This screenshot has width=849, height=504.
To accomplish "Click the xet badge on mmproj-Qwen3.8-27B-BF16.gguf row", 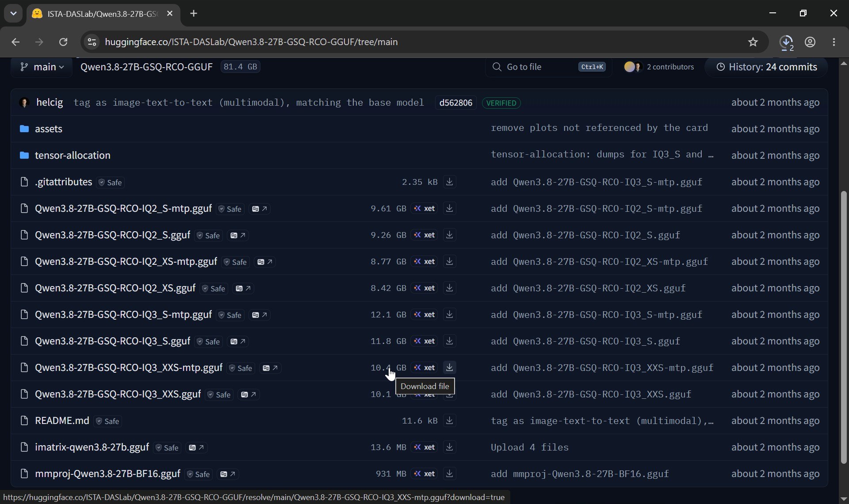I will click(x=424, y=473).
